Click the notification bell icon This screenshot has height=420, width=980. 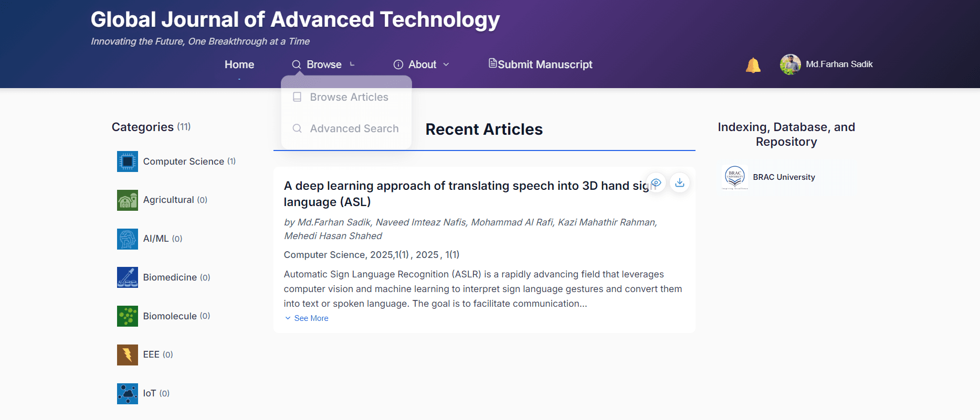tap(753, 65)
